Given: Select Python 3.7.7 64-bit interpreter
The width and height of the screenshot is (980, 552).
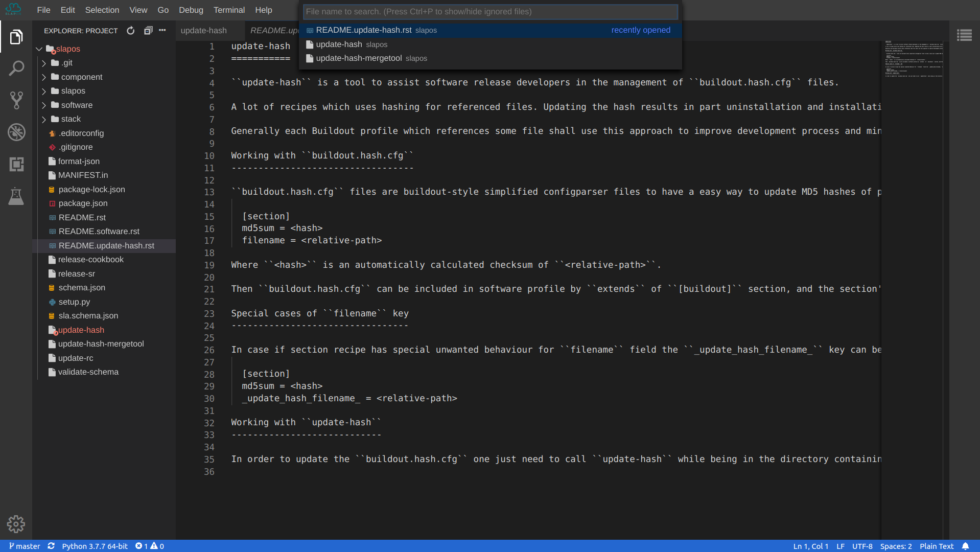Looking at the screenshot, I should coord(95,546).
